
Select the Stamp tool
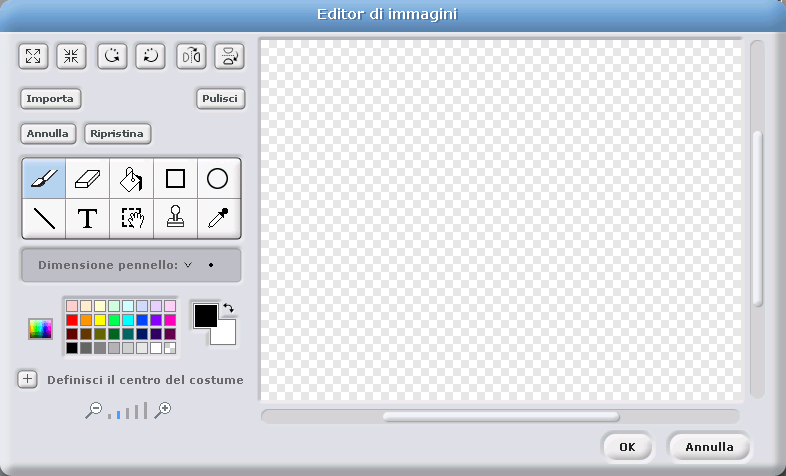click(x=175, y=218)
